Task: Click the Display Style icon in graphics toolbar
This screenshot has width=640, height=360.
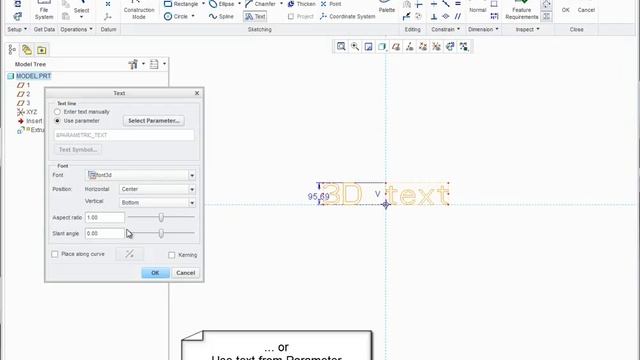Action: pos(382,47)
